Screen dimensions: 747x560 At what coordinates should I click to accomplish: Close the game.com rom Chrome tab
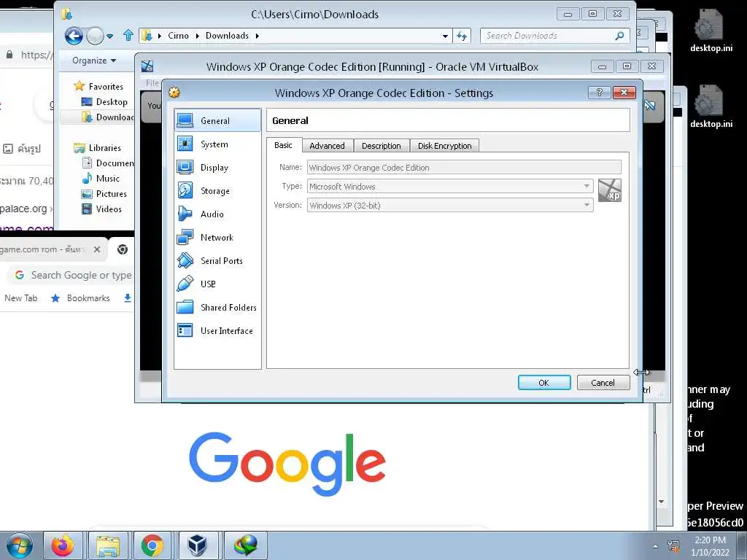pos(97,249)
